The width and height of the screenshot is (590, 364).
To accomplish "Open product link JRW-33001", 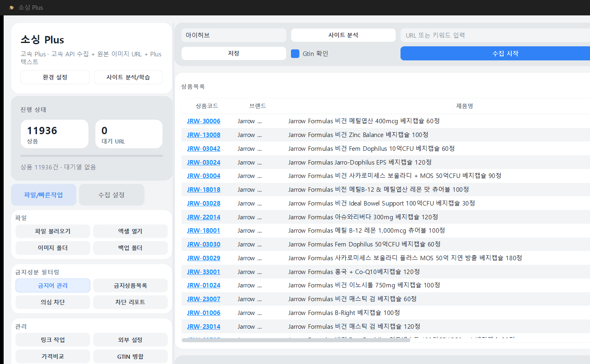I will 204,272.
